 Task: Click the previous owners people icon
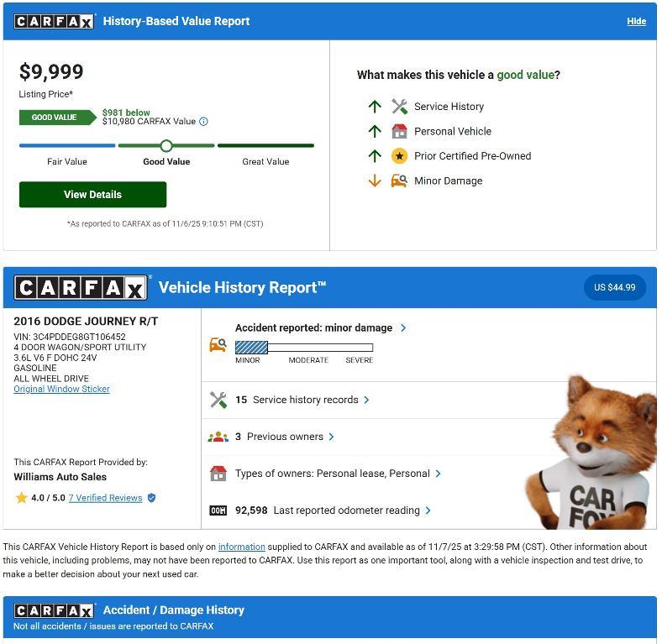pos(218,437)
